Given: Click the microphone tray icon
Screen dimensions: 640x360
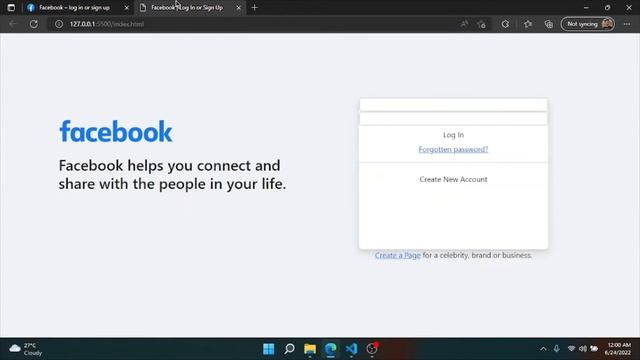Looking at the screenshot, I should [x=556, y=349].
